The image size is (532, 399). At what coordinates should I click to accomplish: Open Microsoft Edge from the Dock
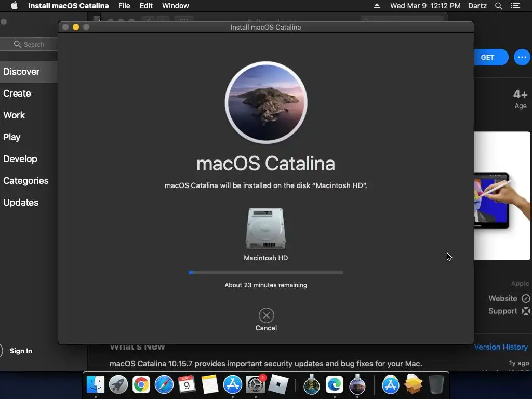[x=334, y=385]
